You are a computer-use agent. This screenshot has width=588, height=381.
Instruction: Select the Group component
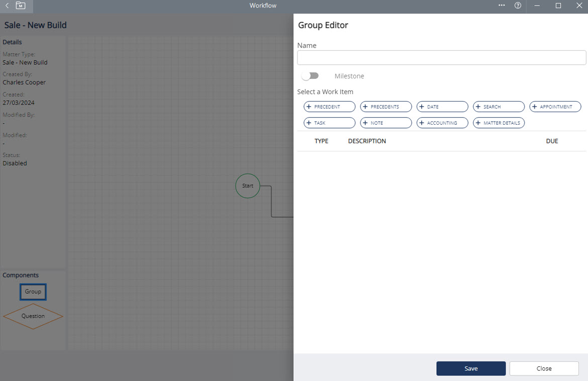click(33, 292)
